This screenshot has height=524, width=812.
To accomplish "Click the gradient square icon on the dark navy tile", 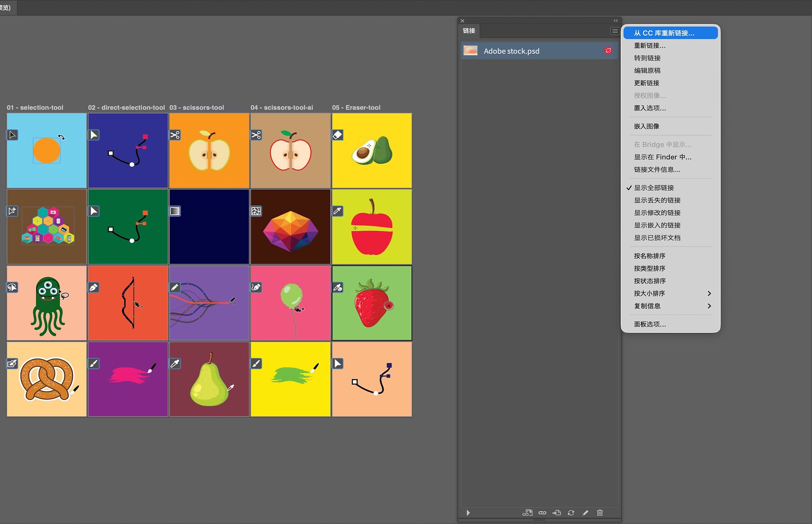I will click(175, 211).
